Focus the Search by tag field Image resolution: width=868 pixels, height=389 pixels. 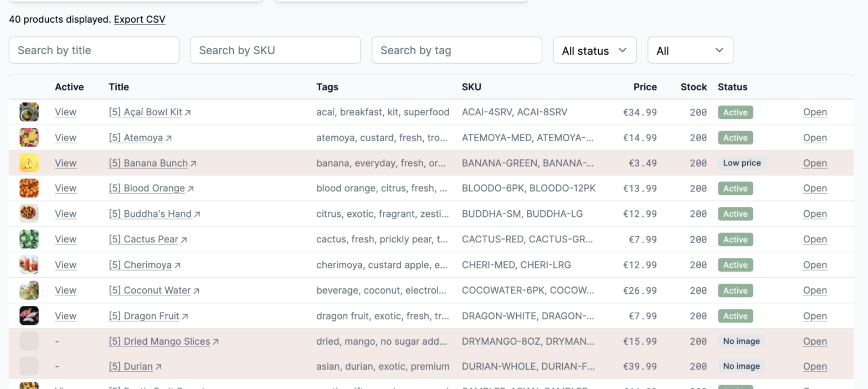(457, 50)
